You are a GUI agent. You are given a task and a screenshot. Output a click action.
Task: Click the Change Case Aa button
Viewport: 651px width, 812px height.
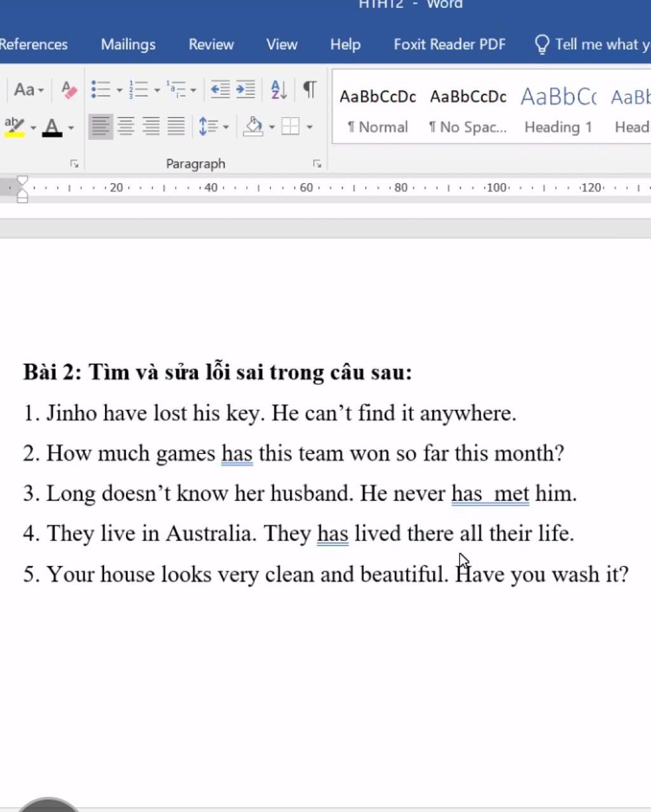point(24,90)
